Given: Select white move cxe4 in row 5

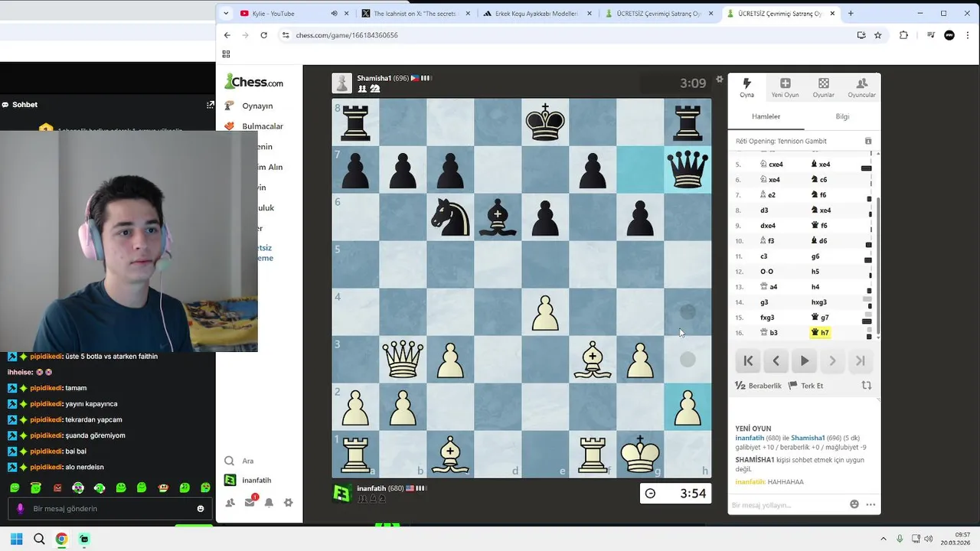Looking at the screenshot, I should coord(772,165).
